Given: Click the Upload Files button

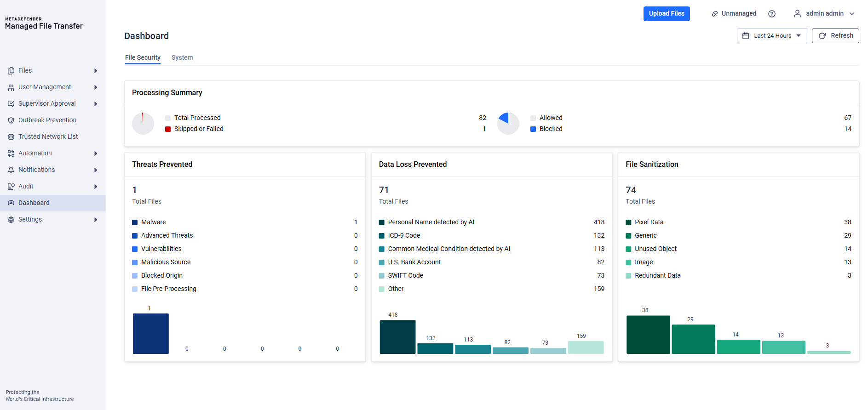Looking at the screenshot, I should point(666,14).
